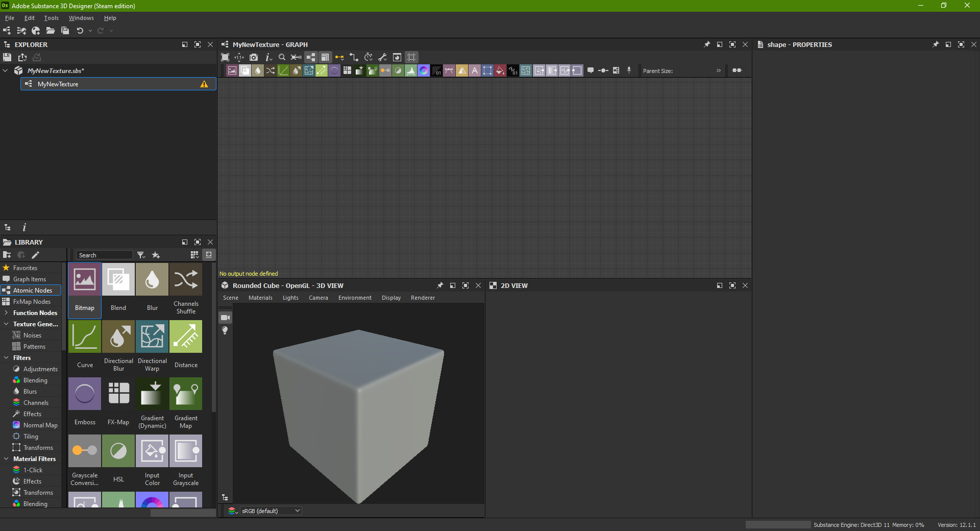980x531 pixels.
Task: Toggle favorites filter star in Library
Action: tap(156, 255)
